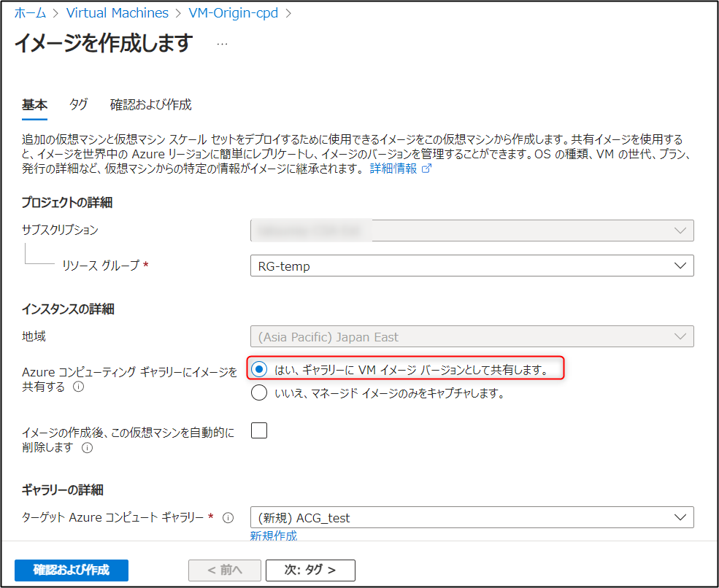Click the インスタンスの詳細 heading text
Image resolution: width=719 pixels, height=588 pixels.
click(x=68, y=309)
